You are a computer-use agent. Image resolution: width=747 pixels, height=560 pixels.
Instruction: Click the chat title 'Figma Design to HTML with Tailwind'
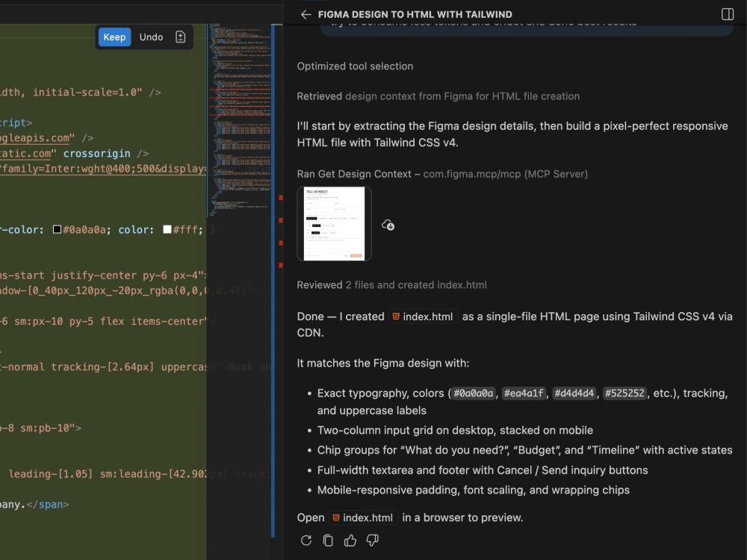415,15
